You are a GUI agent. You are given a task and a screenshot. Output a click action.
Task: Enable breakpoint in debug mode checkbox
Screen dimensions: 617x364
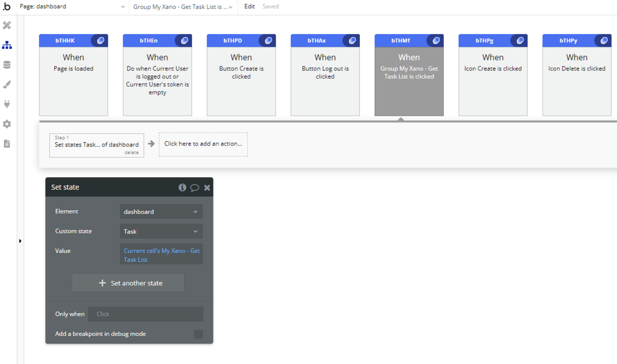(x=198, y=335)
